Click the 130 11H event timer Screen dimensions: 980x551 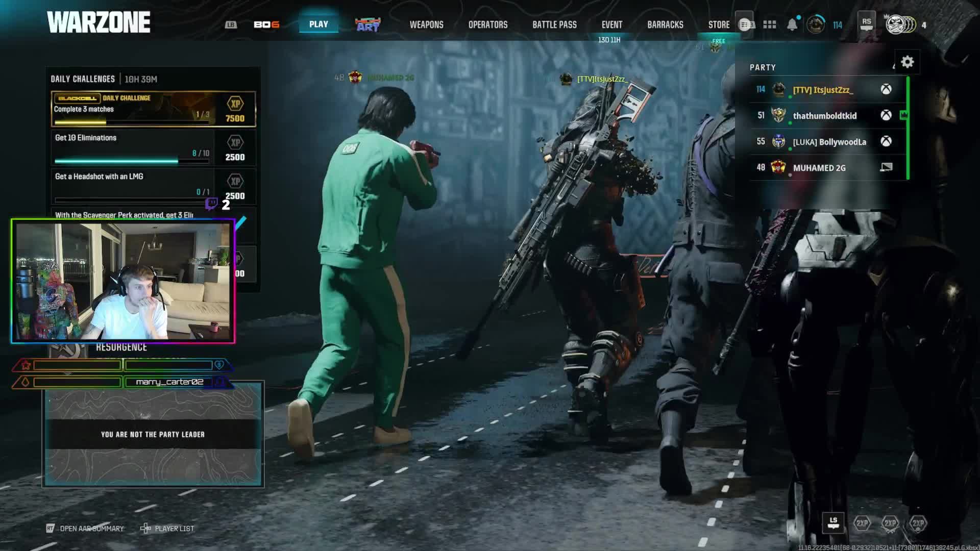click(x=609, y=40)
